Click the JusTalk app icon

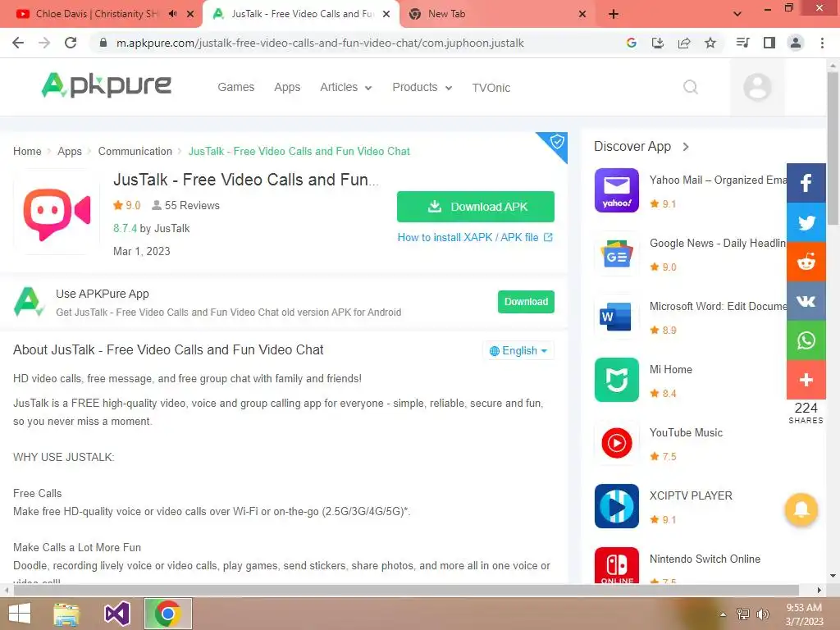pos(57,212)
